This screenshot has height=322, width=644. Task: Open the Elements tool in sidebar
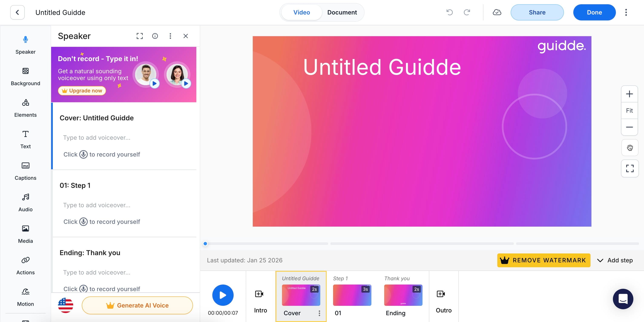pyautogui.click(x=25, y=108)
